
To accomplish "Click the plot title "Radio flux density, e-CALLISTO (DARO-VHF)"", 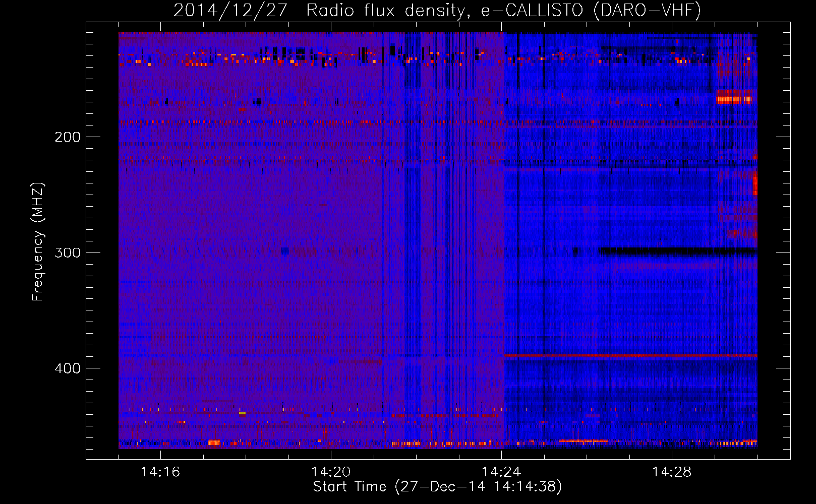I will pos(503,11).
